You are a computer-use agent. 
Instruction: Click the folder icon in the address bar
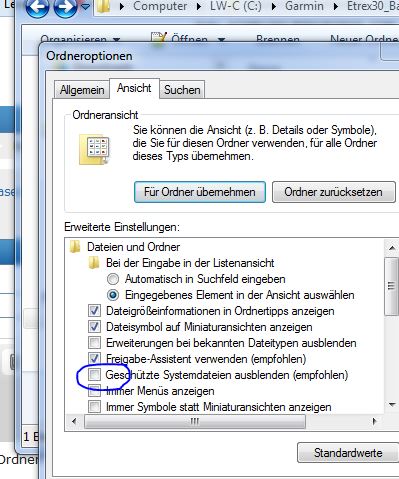(104, 7)
